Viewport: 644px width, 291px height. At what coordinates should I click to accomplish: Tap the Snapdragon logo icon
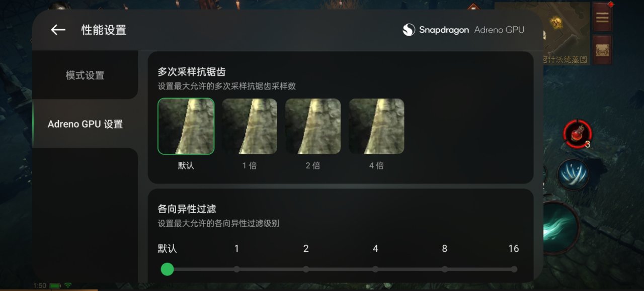(x=409, y=30)
